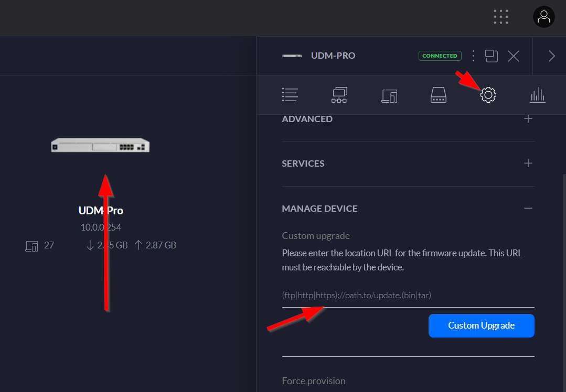This screenshot has width=566, height=392.
Task: Open the application grid launcher
Action: click(501, 17)
